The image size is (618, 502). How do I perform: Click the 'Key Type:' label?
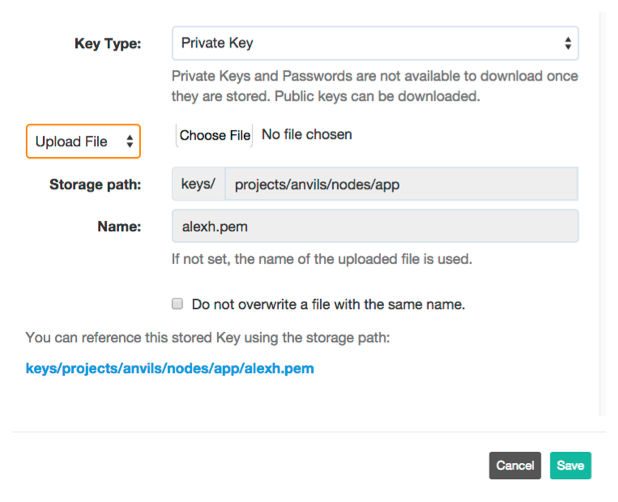point(108,43)
